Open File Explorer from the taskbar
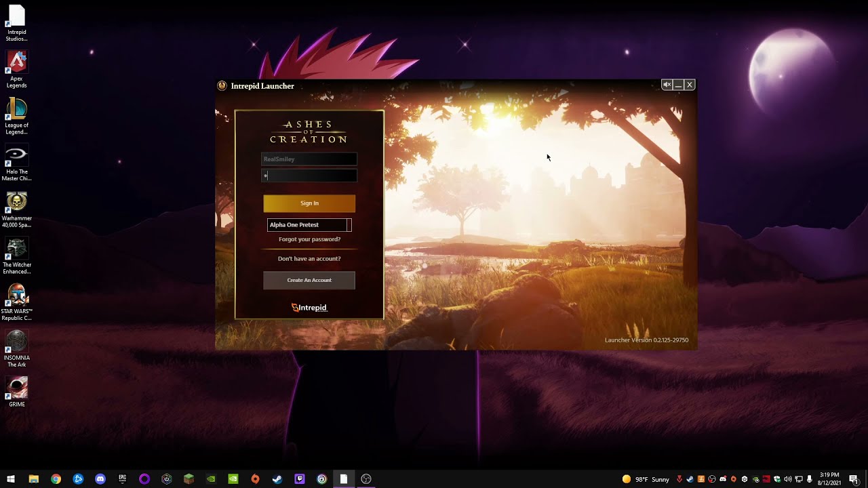The width and height of the screenshot is (868, 488). pos(33,479)
